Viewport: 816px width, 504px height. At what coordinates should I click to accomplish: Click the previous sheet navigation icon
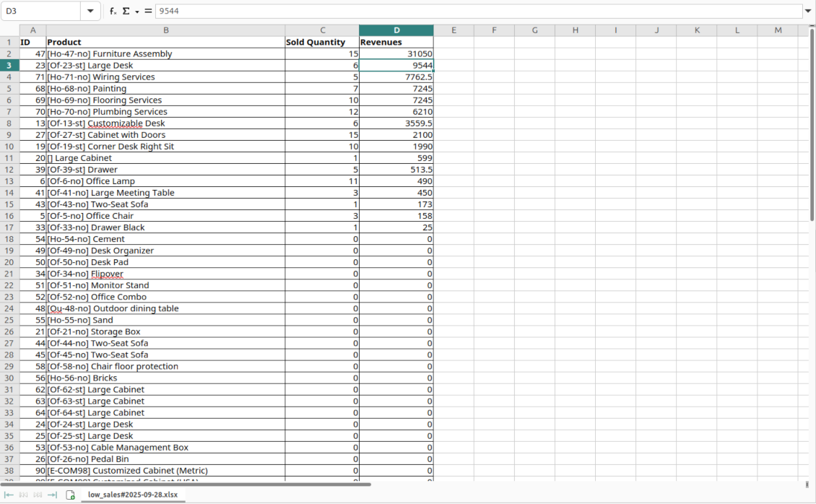pyautogui.click(x=23, y=495)
